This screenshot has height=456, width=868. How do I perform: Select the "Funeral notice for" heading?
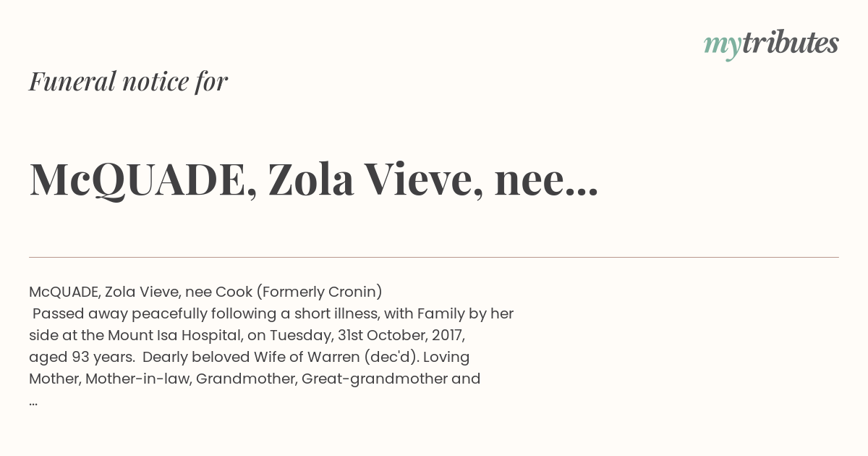click(128, 81)
